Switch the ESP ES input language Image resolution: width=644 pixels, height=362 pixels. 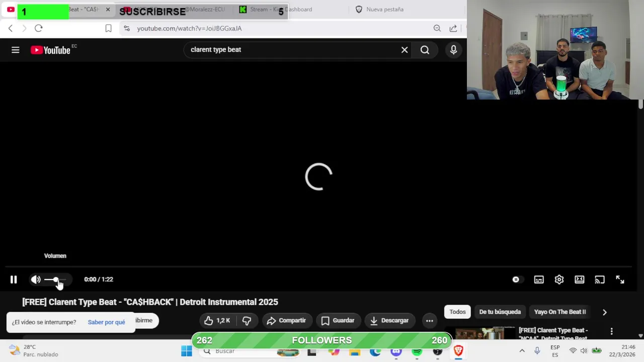(x=555, y=351)
